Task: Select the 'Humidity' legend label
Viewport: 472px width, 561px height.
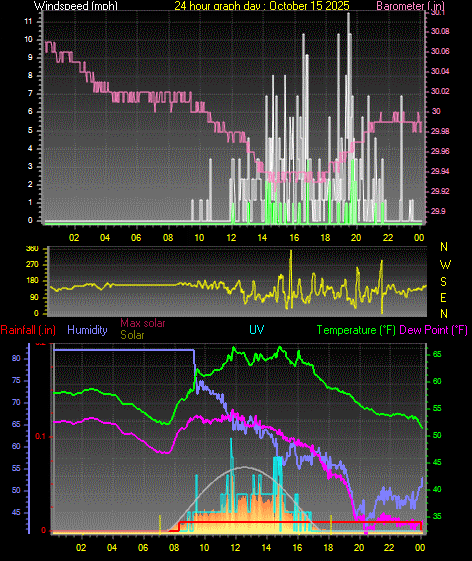Action: pyautogui.click(x=87, y=330)
